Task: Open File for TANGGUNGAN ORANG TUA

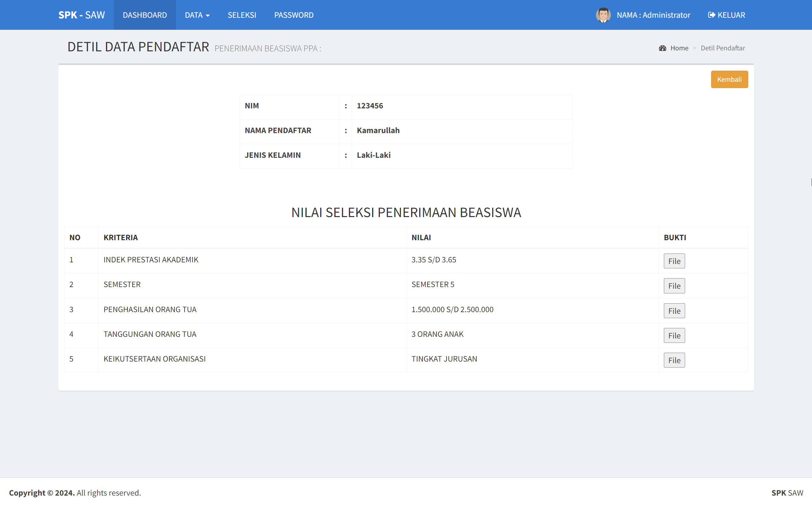Action: click(x=674, y=335)
